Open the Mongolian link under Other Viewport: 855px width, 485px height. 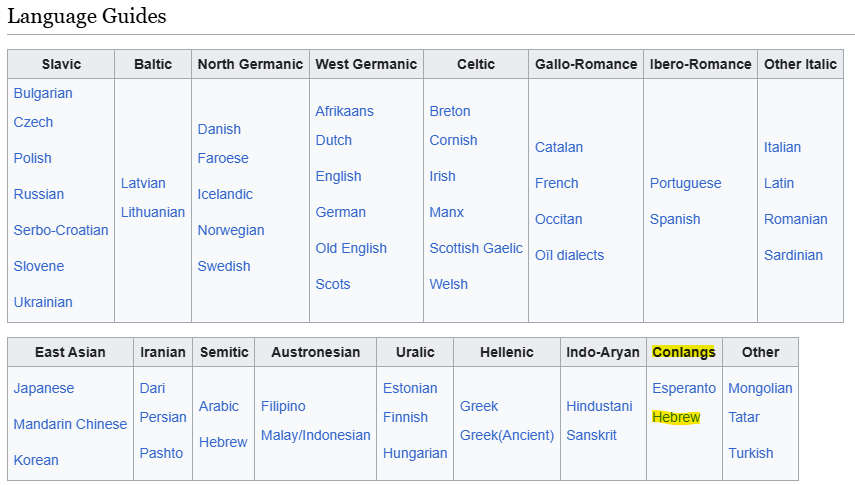coord(760,388)
